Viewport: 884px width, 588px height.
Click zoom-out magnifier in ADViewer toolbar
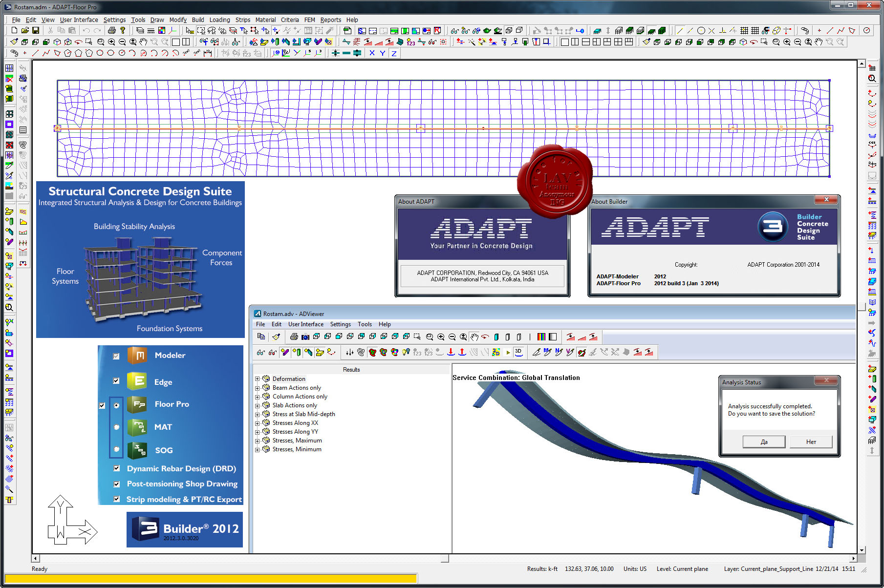click(x=452, y=336)
